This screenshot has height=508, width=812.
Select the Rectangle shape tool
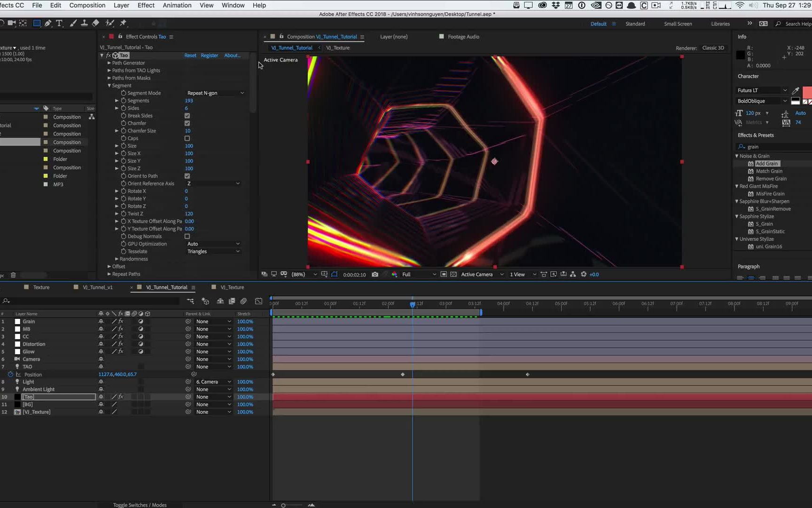[37, 23]
